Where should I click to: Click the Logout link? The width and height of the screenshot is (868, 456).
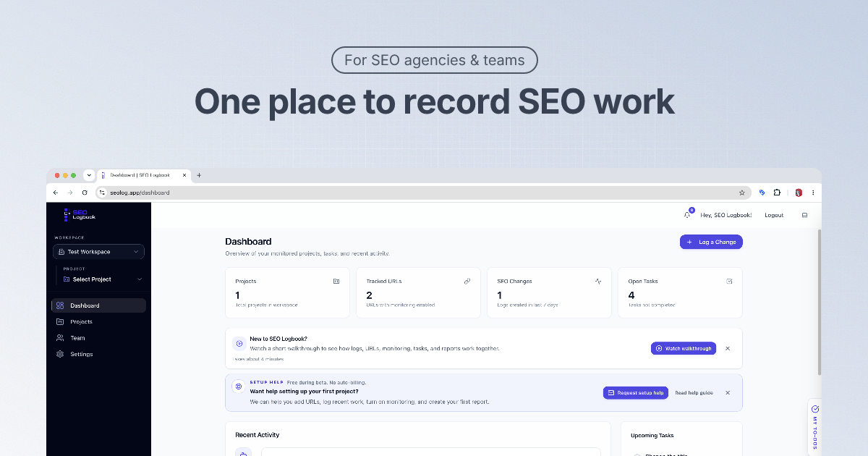pos(774,215)
